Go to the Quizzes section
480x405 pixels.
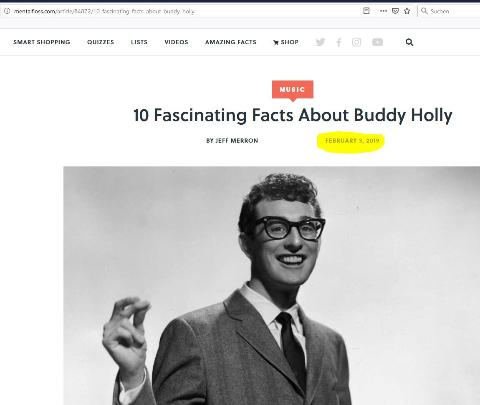click(x=100, y=42)
